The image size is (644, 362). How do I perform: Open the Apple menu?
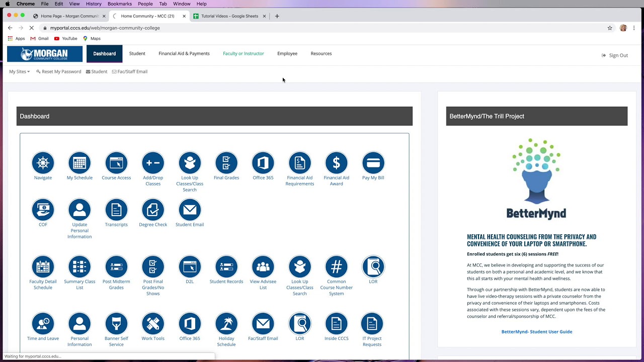[x=8, y=4]
